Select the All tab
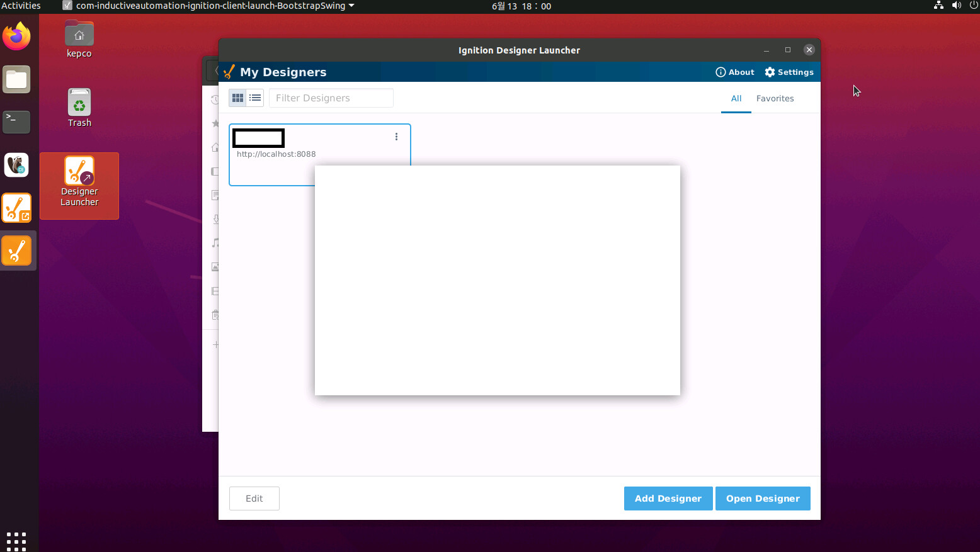Viewport: 980px width, 552px height. point(736,99)
